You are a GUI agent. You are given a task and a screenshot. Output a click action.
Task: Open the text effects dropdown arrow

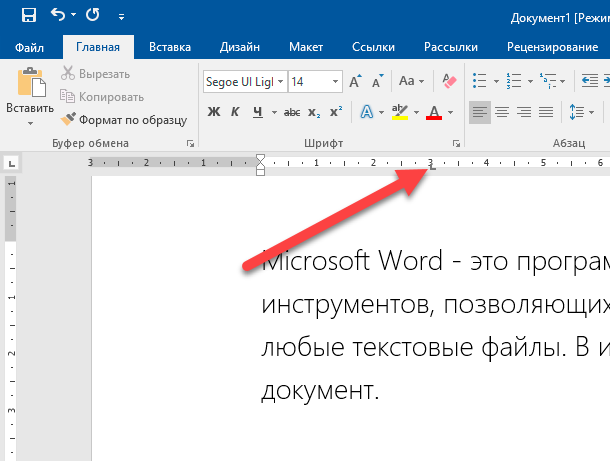click(381, 112)
